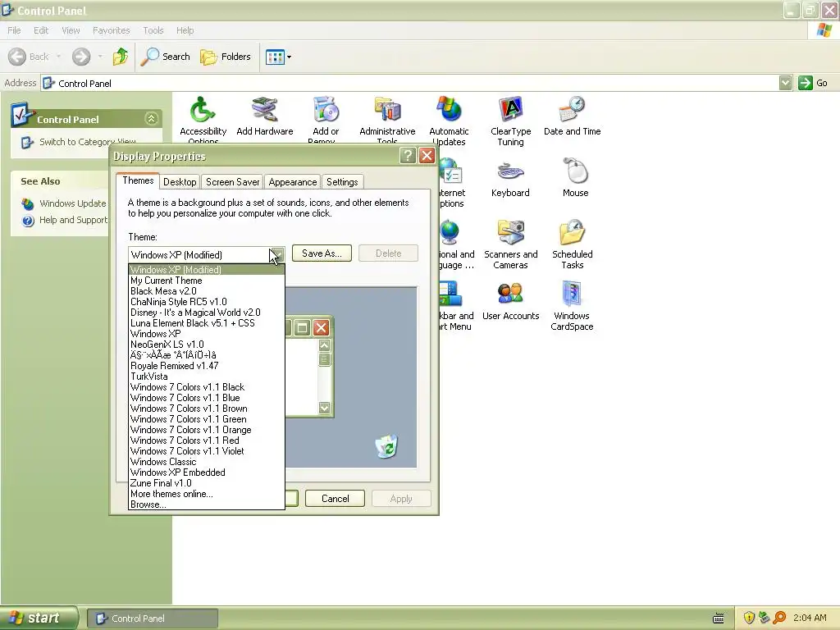Choose Browse... entry in theme list
Screen dimensions: 840x630
[x=206, y=504]
